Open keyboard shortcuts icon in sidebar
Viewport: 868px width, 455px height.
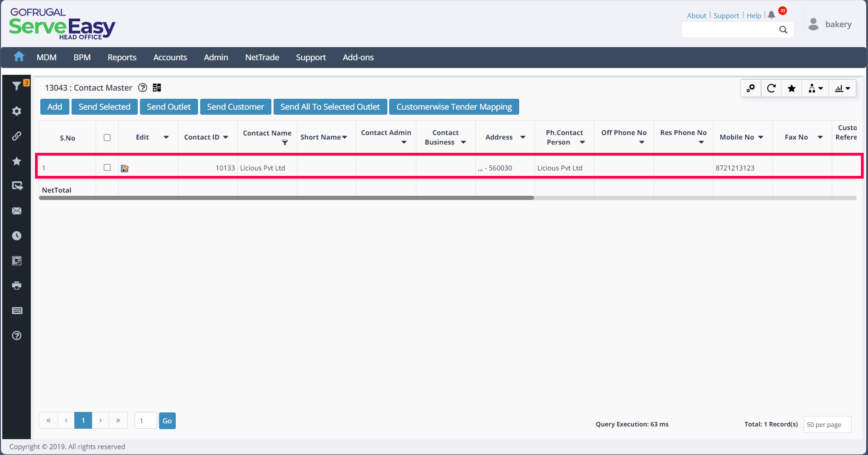(17, 310)
